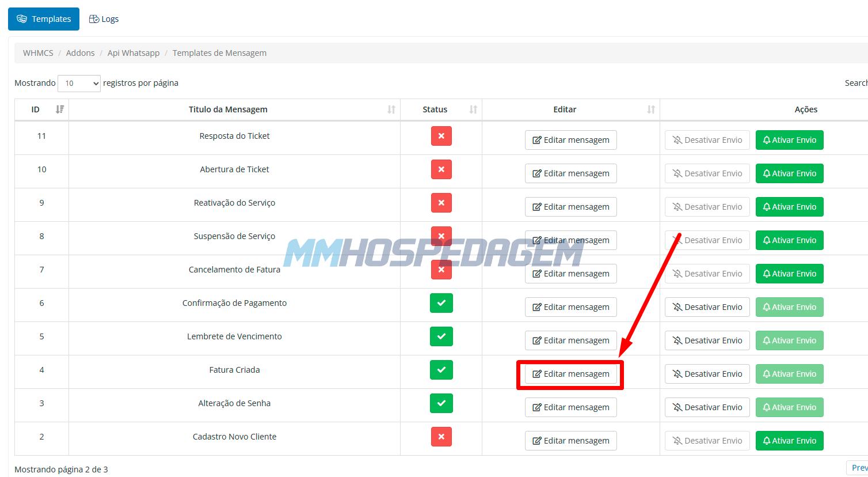Click red X status for Cadastro Novo Cliente
Image resolution: width=868 pixels, height=477 pixels.
coord(441,437)
